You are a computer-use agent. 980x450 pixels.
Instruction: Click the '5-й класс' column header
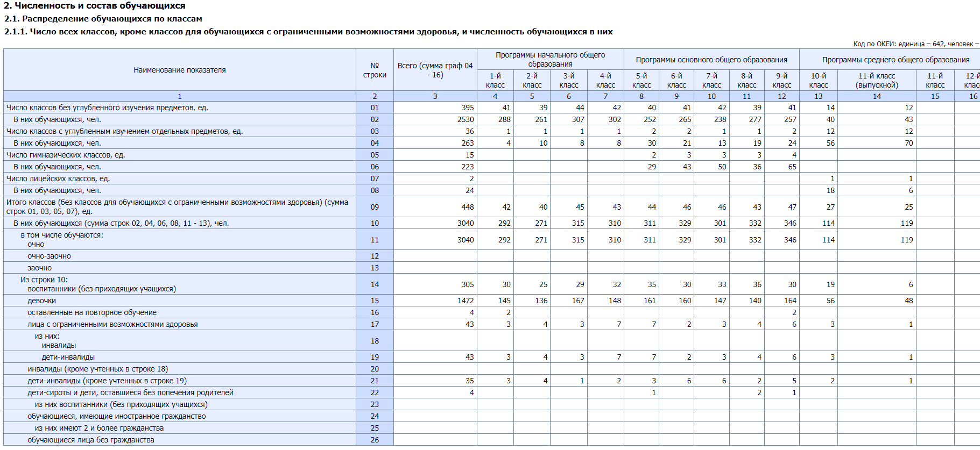(x=641, y=80)
